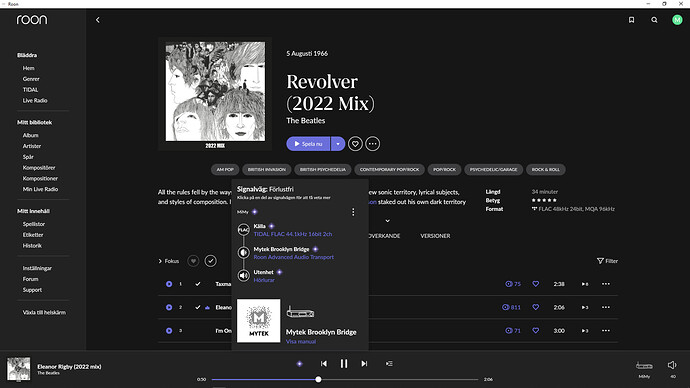Click the signal path star in playback bar
The width and height of the screenshot is (690, 388).
(x=300, y=364)
